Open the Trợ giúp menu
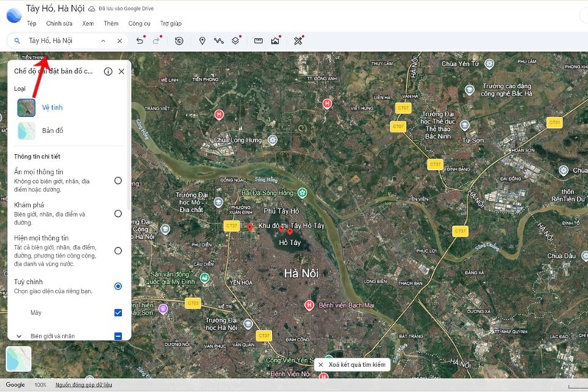 coord(171,24)
